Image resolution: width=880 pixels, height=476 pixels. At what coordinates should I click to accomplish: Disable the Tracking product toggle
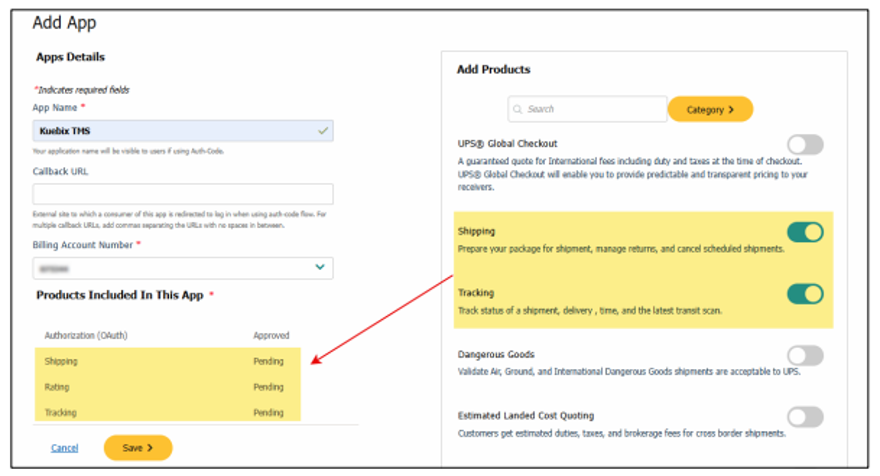(805, 294)
